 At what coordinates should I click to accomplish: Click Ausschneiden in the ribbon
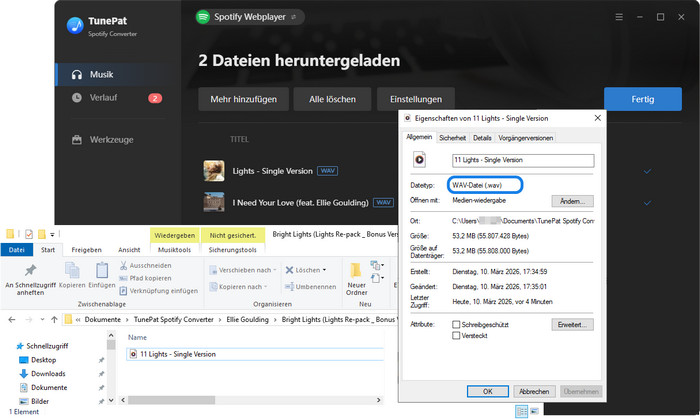146,266
